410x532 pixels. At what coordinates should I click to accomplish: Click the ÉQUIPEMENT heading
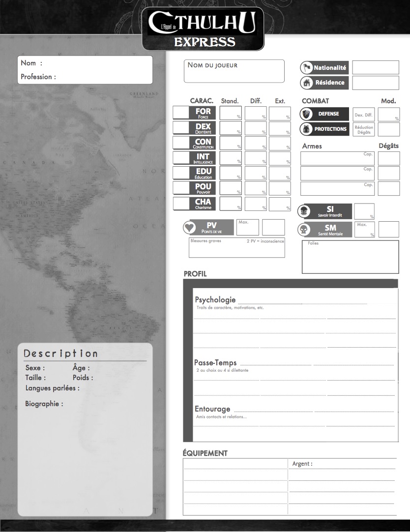tap(205, 453)
